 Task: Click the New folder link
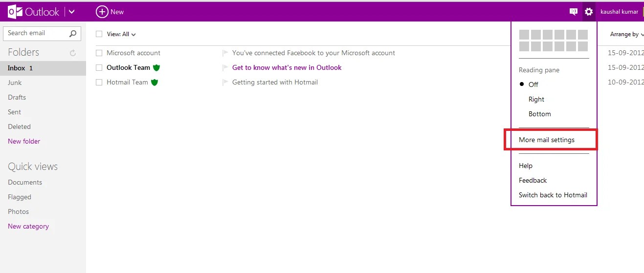[x=24, y=141]
